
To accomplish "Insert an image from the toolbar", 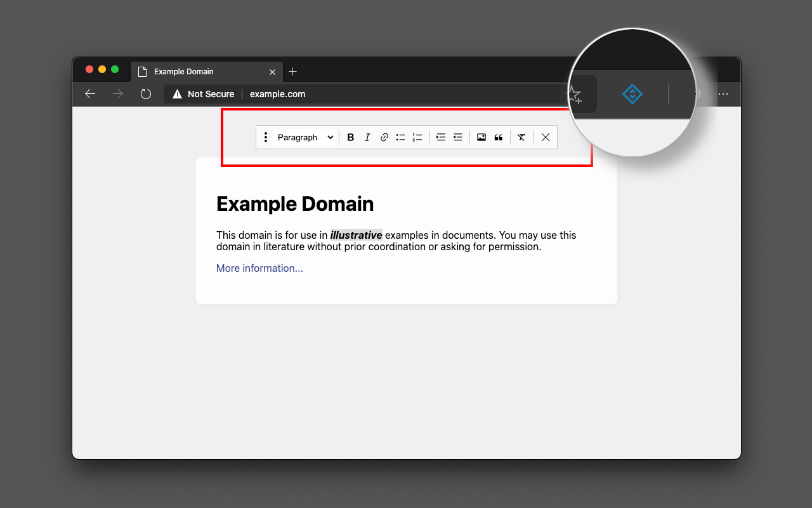I will [x=481, y=137].
